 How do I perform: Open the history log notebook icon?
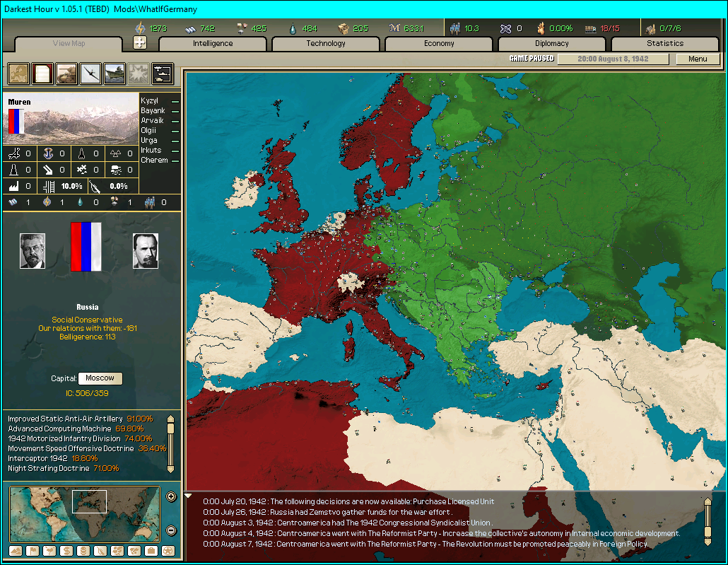point(42,74)
